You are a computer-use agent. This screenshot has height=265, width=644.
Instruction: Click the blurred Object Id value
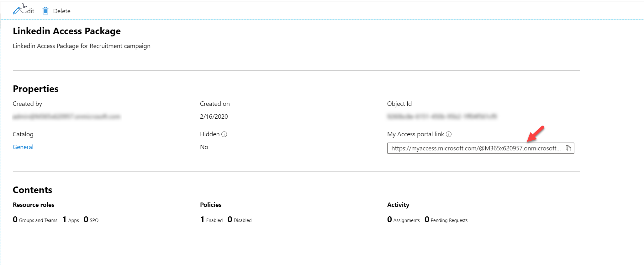tap(442, 116)
